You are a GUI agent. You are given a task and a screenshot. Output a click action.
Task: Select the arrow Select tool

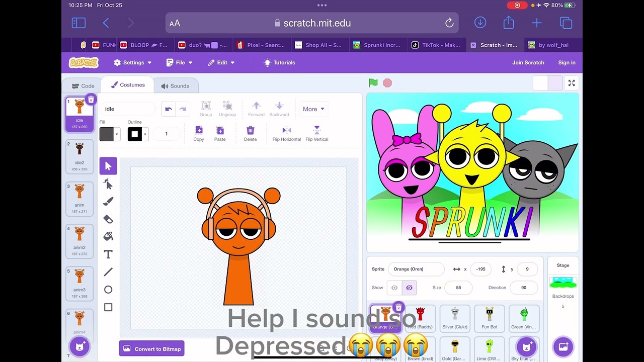pos(108,166)
